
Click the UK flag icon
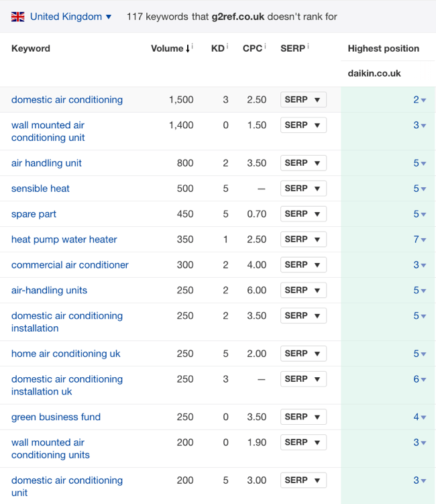click(x=18, y=16)
